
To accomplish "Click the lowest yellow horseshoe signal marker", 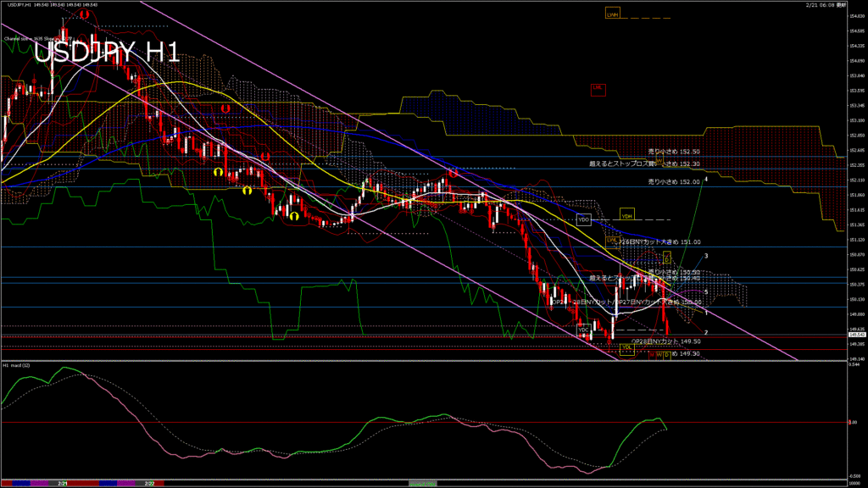I will click(294, 216).
